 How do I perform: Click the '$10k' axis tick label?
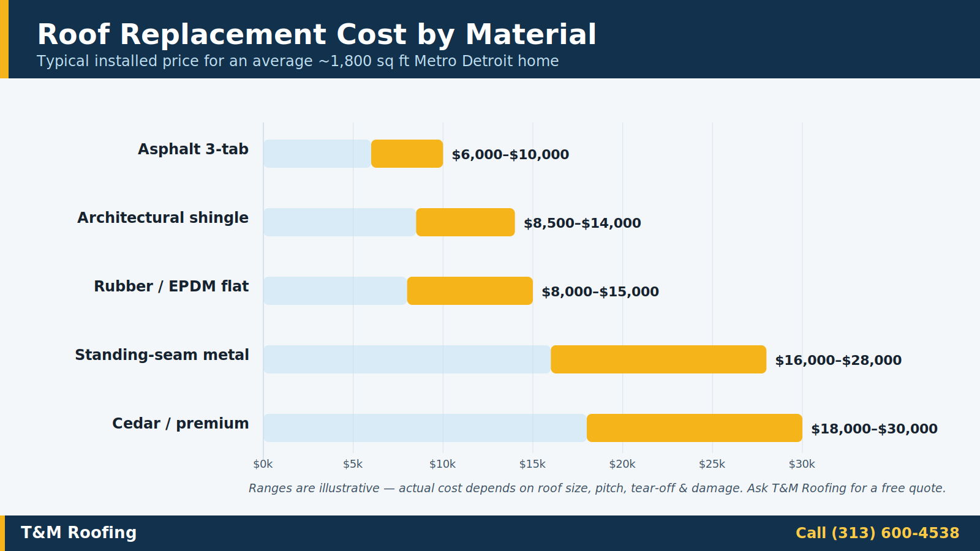point(443,464)
